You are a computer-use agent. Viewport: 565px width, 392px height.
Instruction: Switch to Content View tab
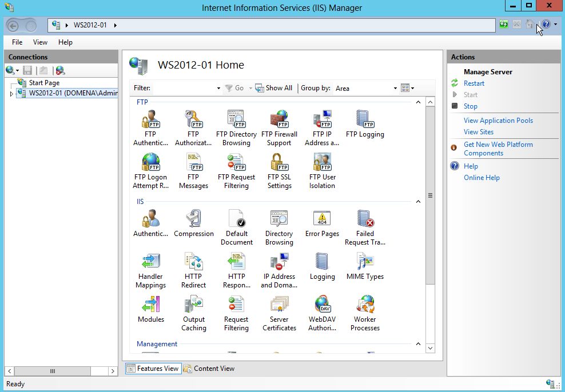coord(209,369)
